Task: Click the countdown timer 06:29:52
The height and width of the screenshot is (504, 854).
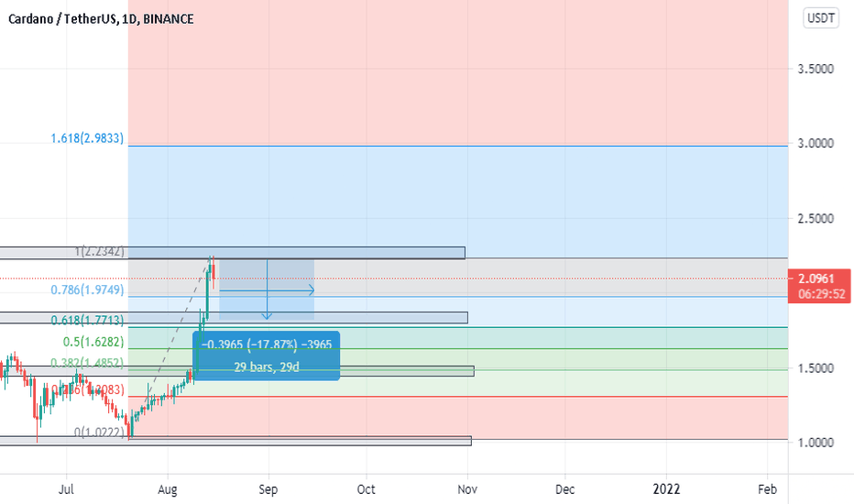Action: coord(821,294)
